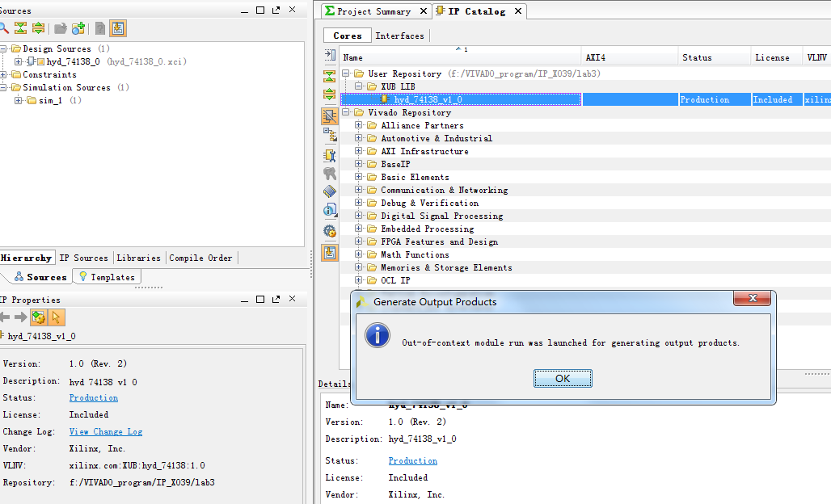Float the Sources panel window

click(x=275, y=10)
